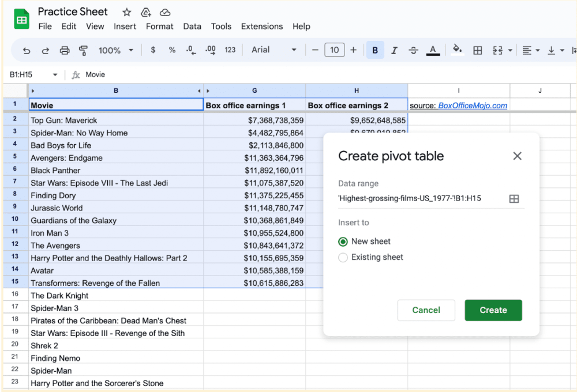Select column I header
The height and width of the screenshot is (392, 577).
tap(459, 91)
